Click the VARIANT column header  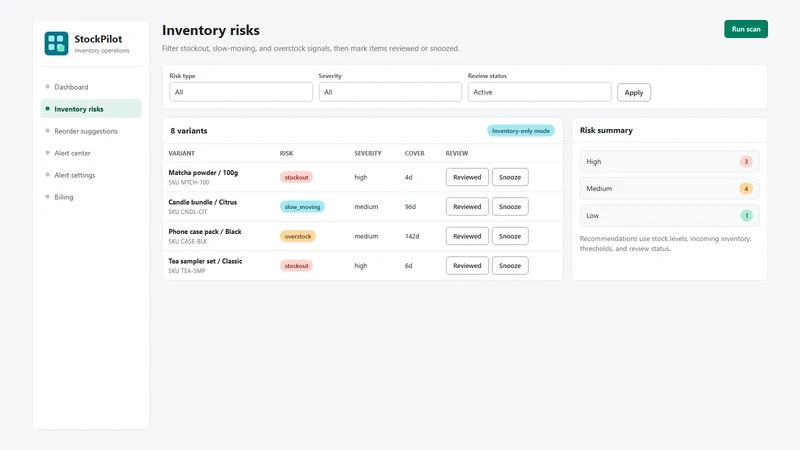tap(181, 153)
